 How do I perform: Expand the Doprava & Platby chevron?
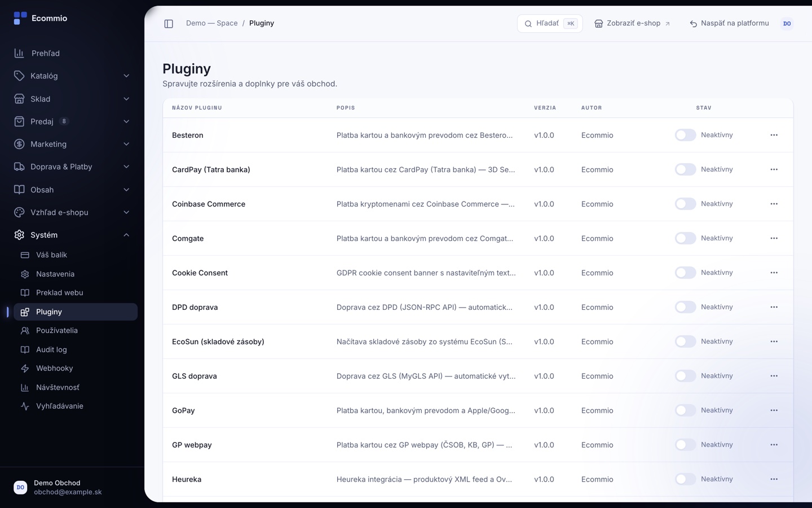(126, 167)
